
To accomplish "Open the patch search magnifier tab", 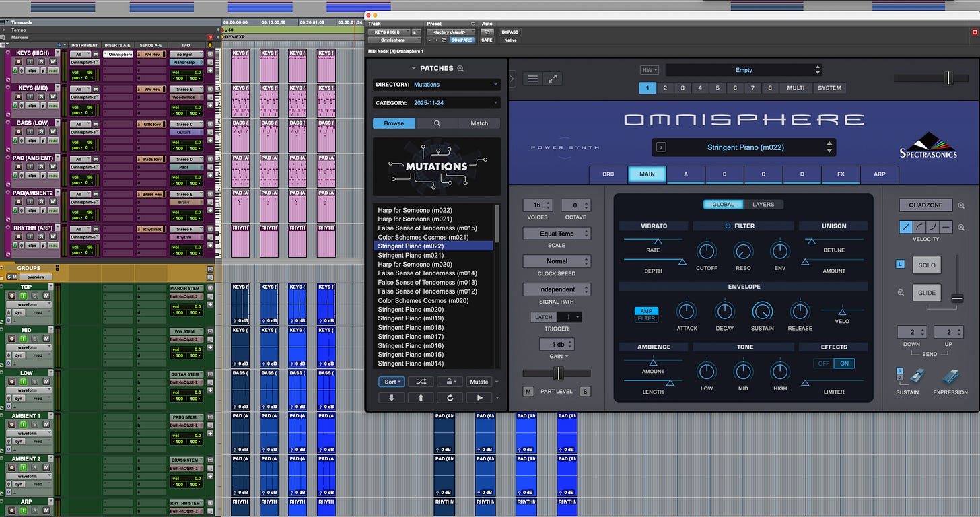I will (437, 123).
